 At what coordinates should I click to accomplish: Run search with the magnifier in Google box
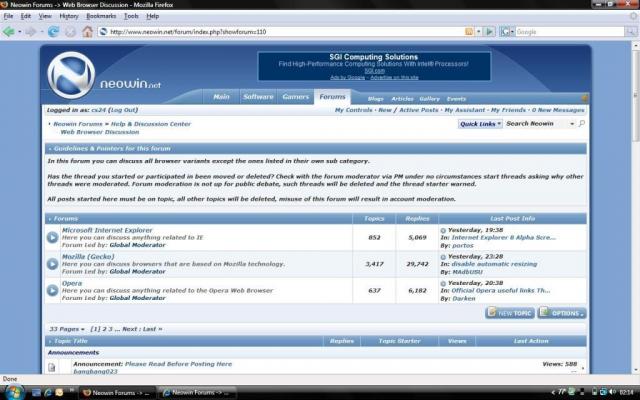[x=631, y=31]
